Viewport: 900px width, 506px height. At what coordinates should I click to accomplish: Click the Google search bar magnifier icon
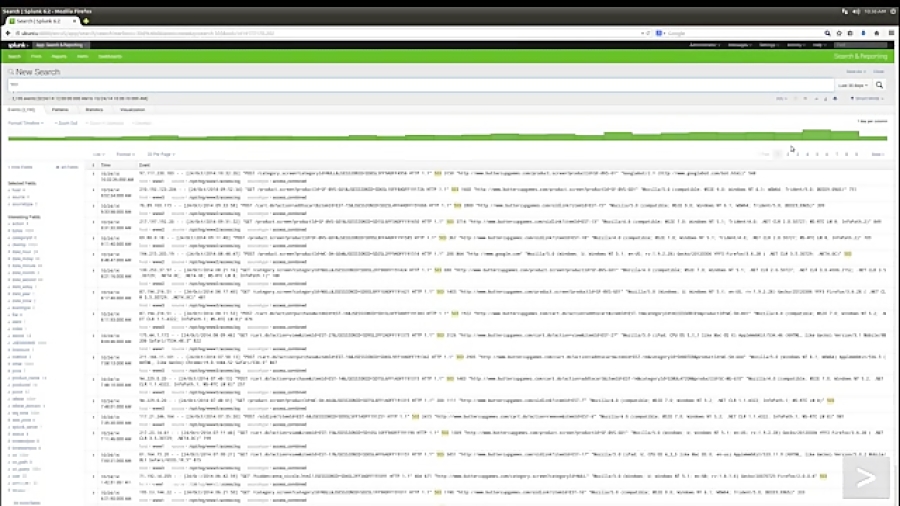pos(827,33)
